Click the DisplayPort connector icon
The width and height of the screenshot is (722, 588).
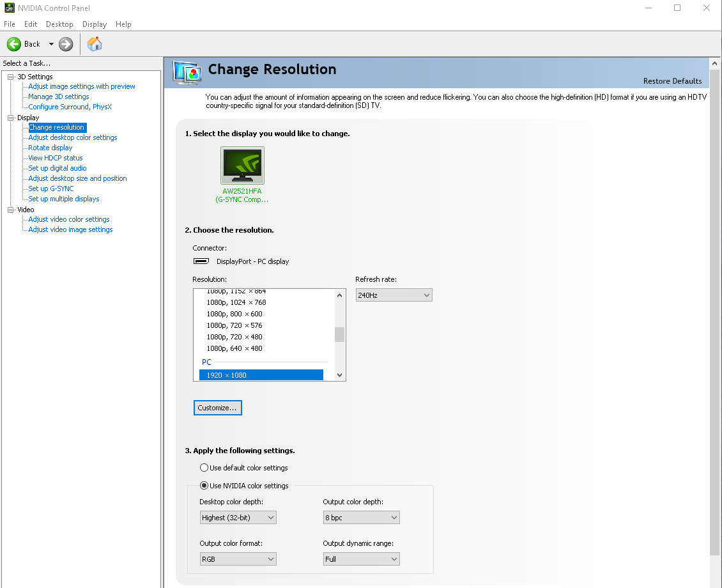(x=201, y=261)
